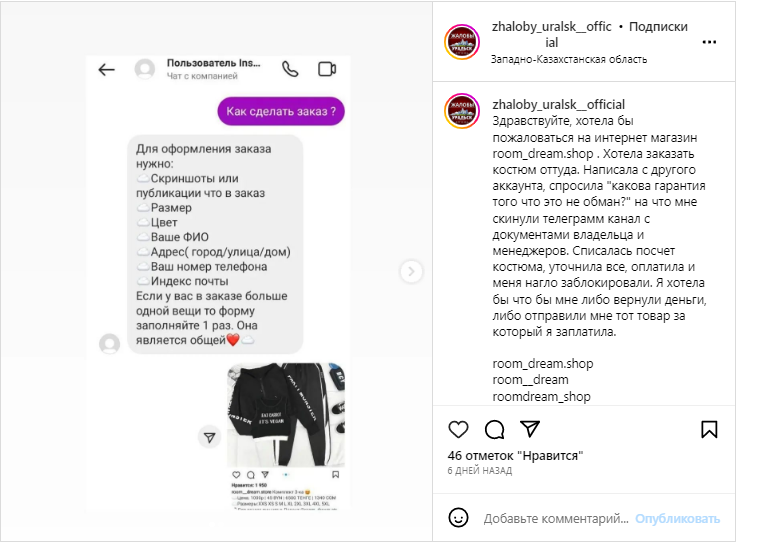Click Опубликовать to post comment

pos(677,519)
